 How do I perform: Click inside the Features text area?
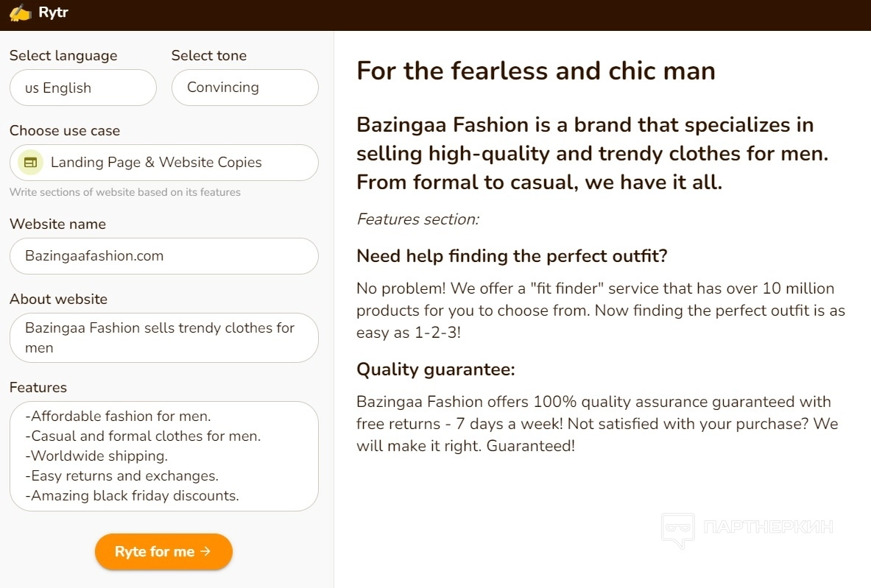click(163, 456)
